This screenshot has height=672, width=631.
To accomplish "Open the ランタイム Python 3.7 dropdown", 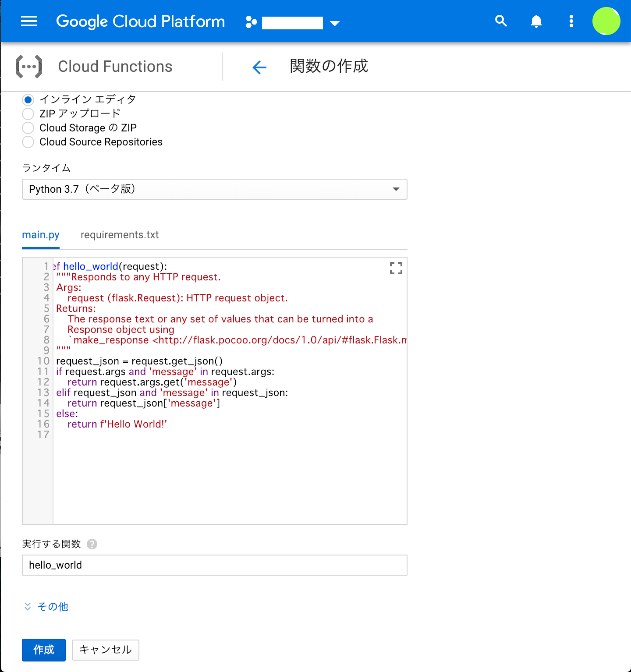I will 215,189.
